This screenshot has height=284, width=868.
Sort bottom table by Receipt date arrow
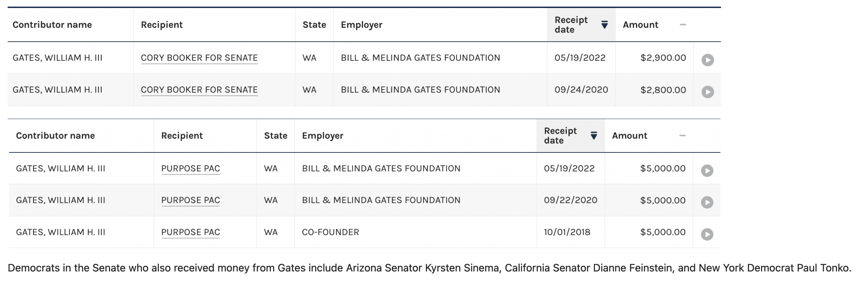tap(594, 136)
